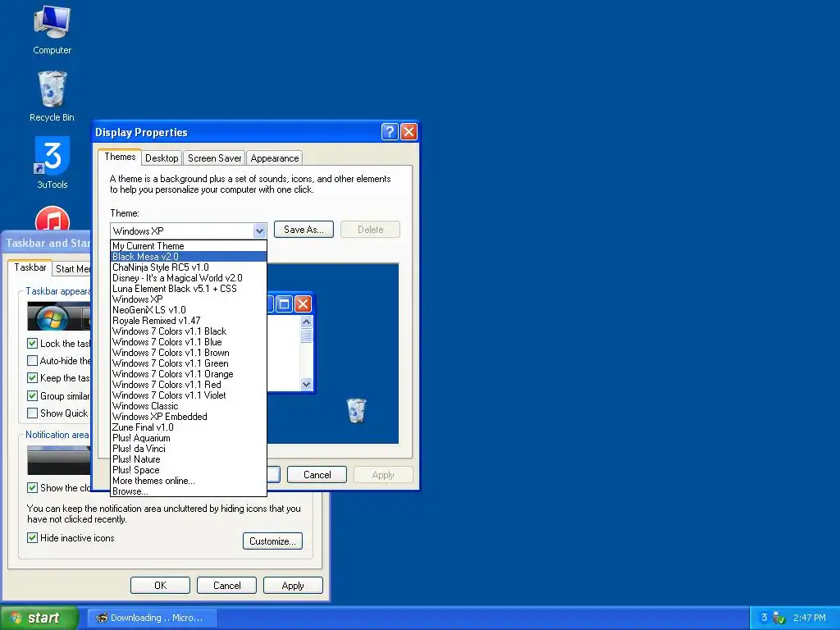The width and height of the screenshot is (840, 630).
Task: Select Windows 7 Colors v1.1 Black
Action: [x=189, y=331]
